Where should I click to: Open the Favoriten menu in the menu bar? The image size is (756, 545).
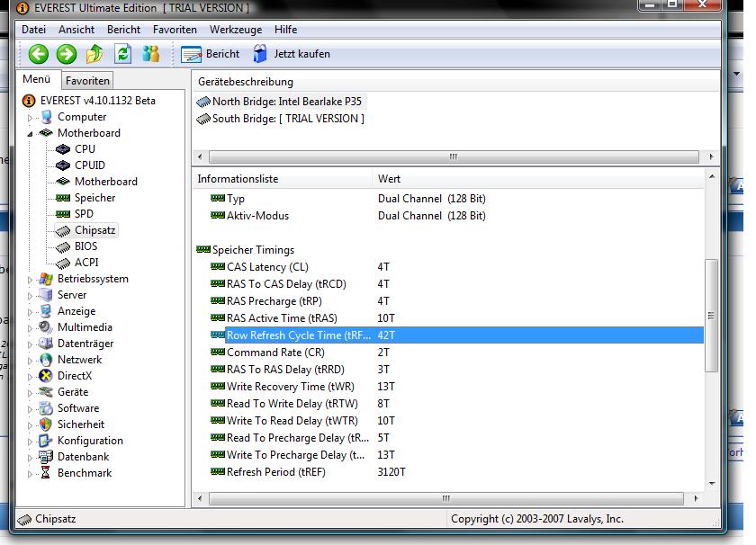coord(175,30)
